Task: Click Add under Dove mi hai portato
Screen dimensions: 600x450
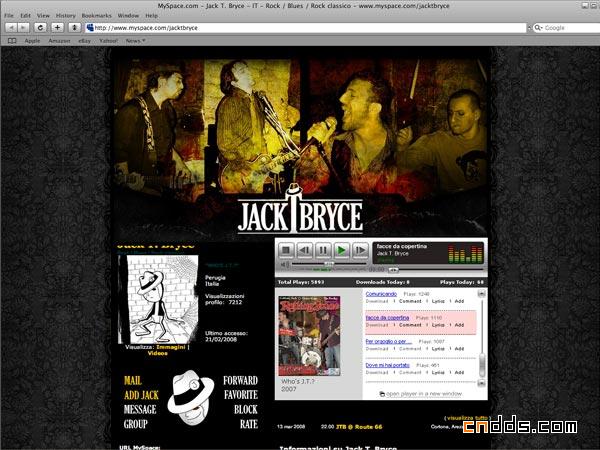Action: (x=459, y=373)
